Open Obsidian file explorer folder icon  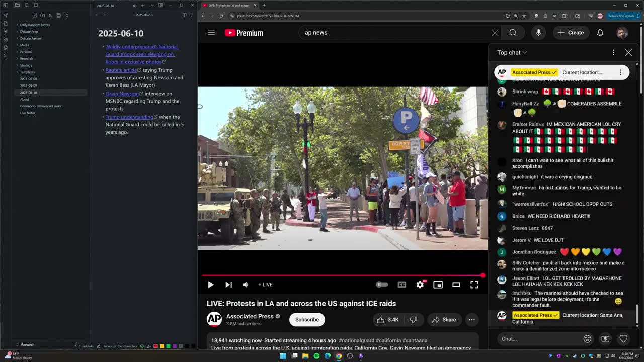click(17, 5)
